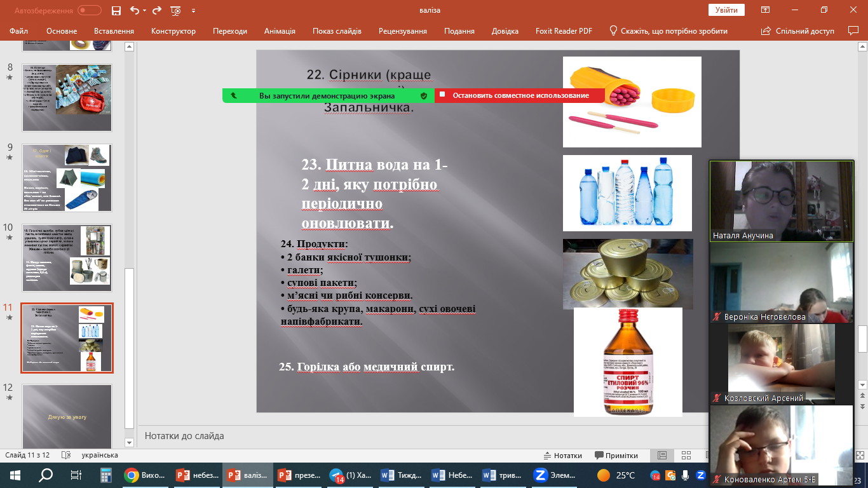Select slide 8 thumbnail

pos(67,98)
